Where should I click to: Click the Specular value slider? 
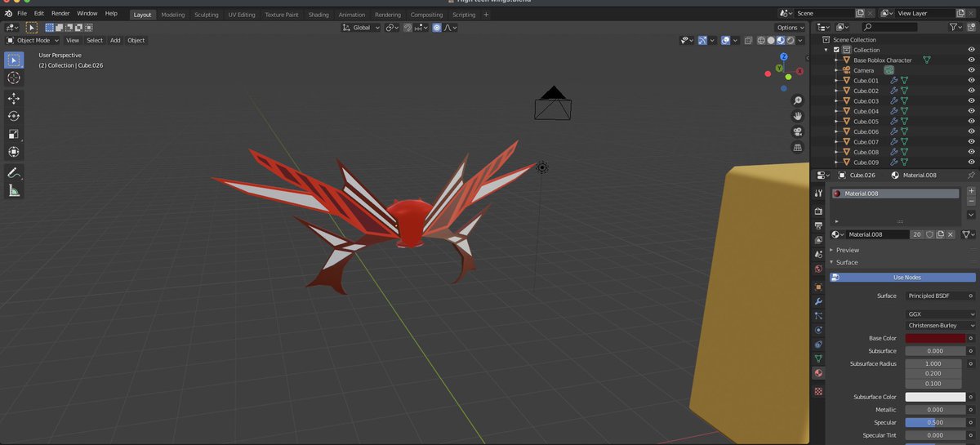click(935, 422)
